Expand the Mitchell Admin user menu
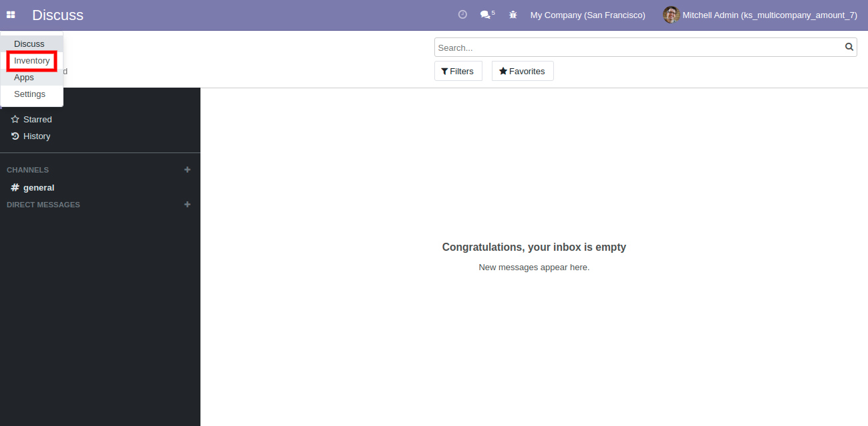Image resolution: width=868 pixels, height=426 pixels. 769,15
